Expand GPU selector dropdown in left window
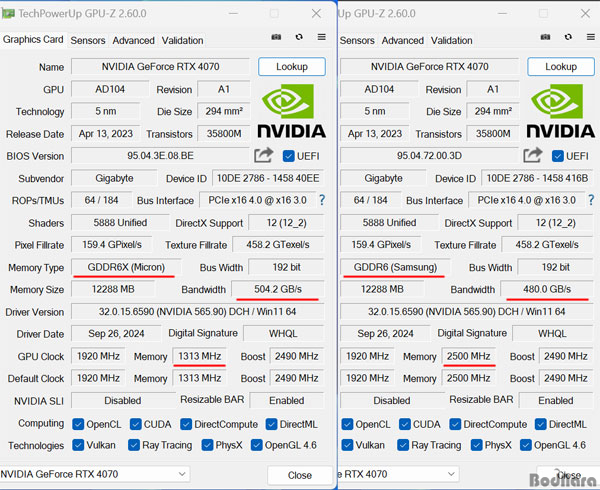 (x=182, y=474)
